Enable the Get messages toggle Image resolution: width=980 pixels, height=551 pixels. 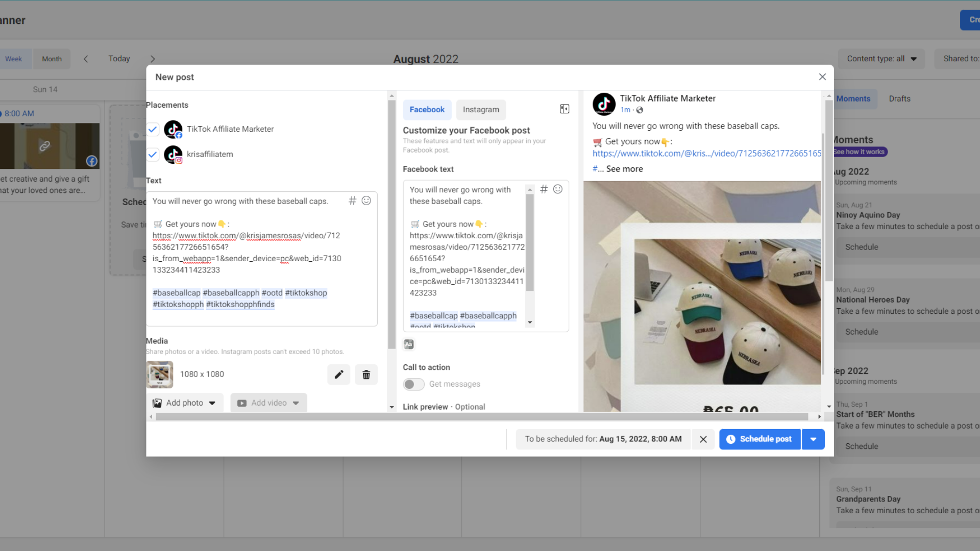[413, 384]
